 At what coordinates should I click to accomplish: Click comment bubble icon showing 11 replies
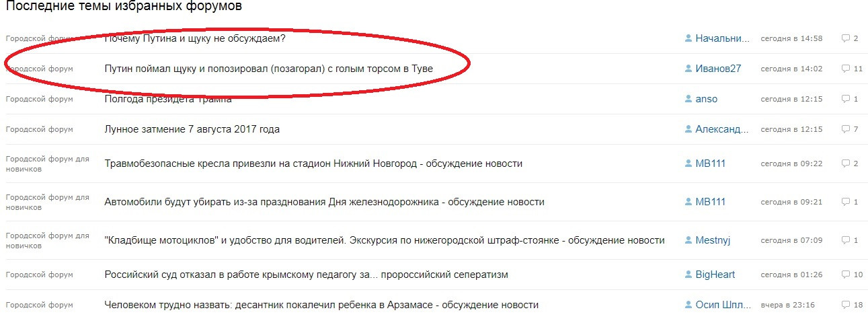846,69
